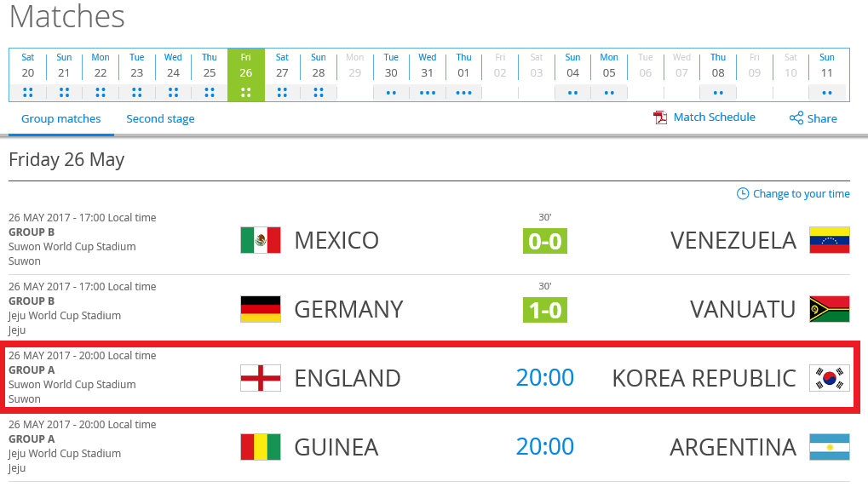Select Sun 11 in date strip
The width and height of the screenshot is (868, 487).
click(827, 75)
